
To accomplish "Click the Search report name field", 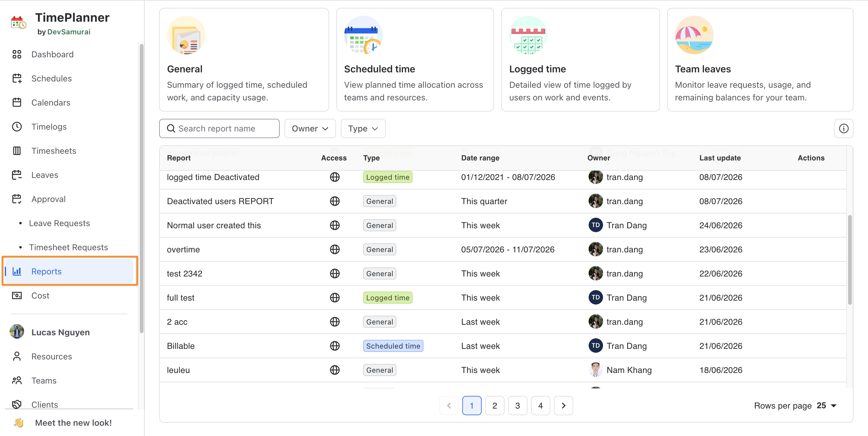I will (x=219, y=128).
